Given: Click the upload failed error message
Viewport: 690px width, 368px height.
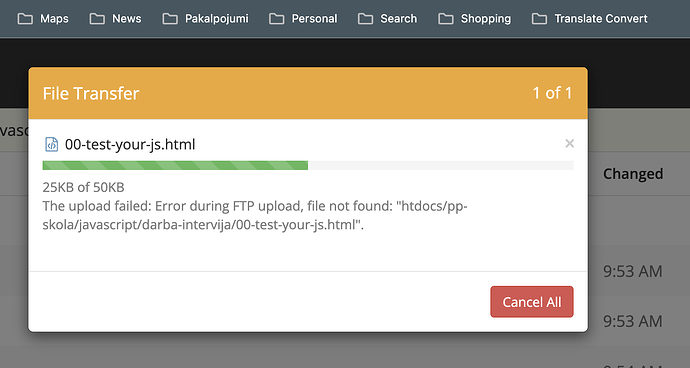Looking at the screenshot, I should tap(255, 215).
